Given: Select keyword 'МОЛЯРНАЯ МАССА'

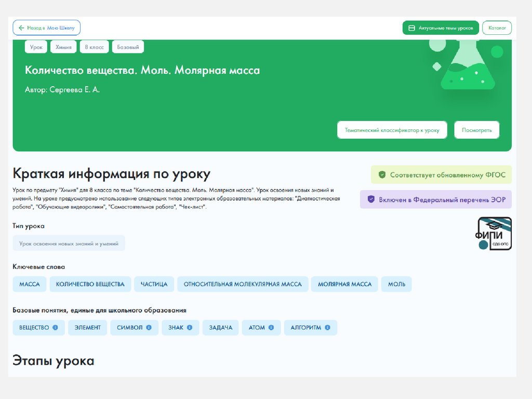Looking at the screenshot, I should coord(345,284).
